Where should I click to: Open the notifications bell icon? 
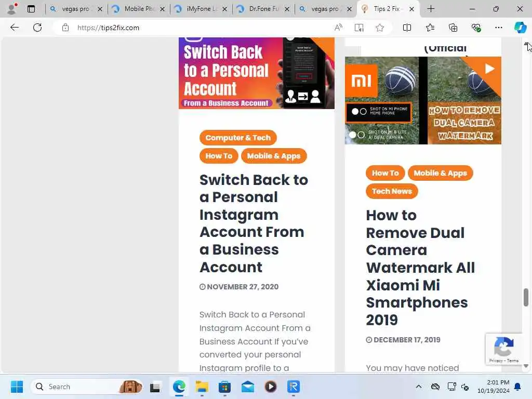coord(518,387)
